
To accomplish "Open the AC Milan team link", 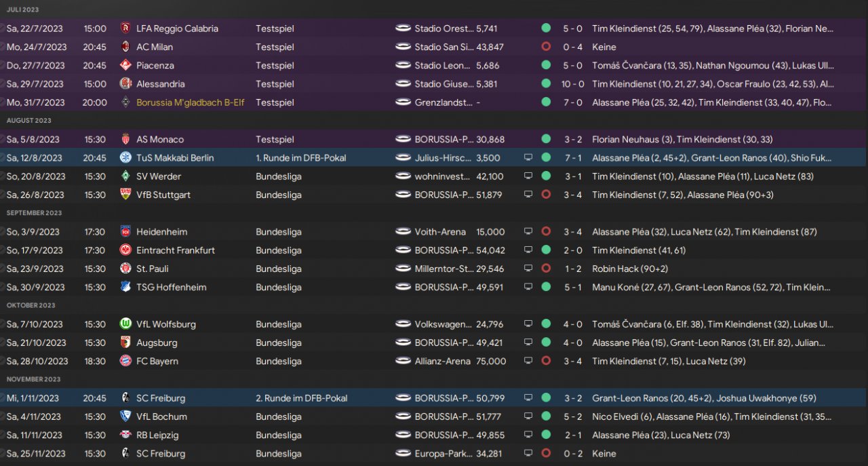I will pyautogui.click(x=155, y=47).
